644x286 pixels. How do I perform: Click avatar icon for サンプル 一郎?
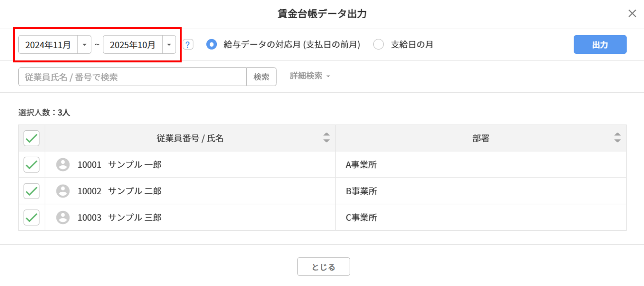pos(63,165)
